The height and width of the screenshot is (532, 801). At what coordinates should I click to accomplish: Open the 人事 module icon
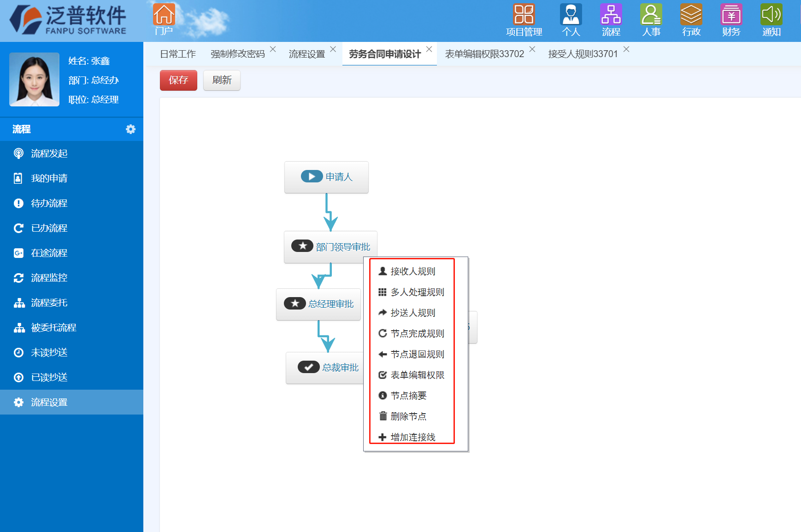tap(651, 15)
